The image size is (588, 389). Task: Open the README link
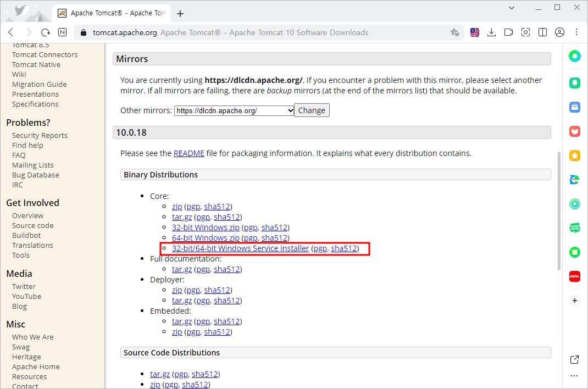click(x=188, y=153)
